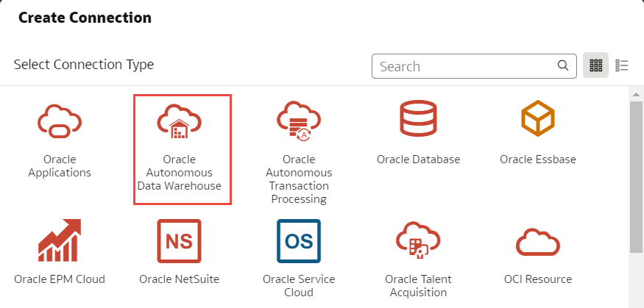This screenshot has width=644, height=308.
Task: Pick the Oracle Autonomous Transaction Processing icon
Action: point(298,121)
